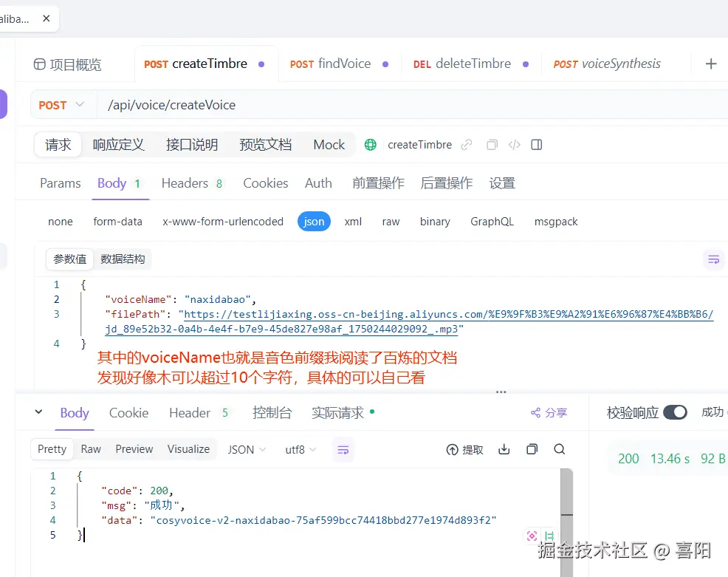Open the POST method dropdown
Screen dimensions: 728x577
(63, 105)
